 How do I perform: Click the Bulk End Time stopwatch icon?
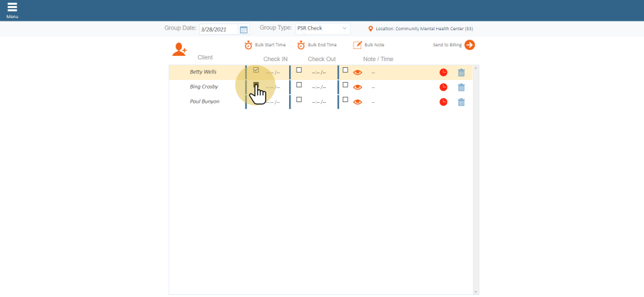click(301, 45)
